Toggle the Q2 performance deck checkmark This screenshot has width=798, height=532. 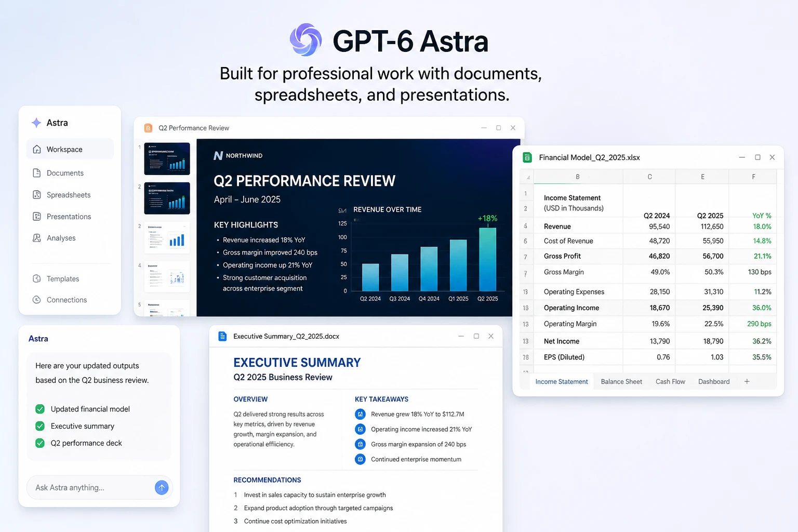(40, 443)
